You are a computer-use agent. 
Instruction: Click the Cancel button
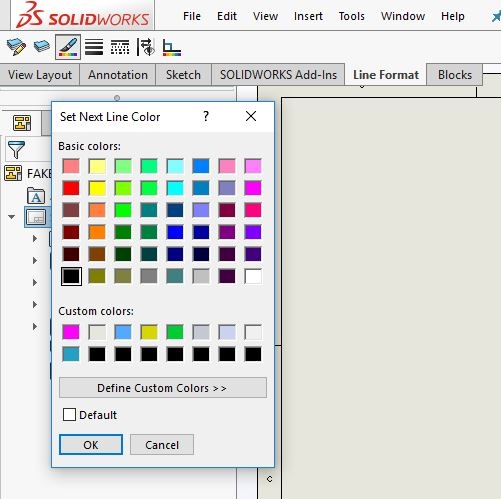(x=162, y=444)
